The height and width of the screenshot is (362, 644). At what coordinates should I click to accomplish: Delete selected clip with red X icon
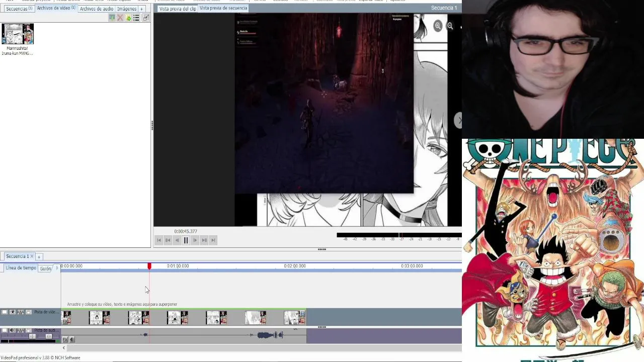click(x=120, y=18)
